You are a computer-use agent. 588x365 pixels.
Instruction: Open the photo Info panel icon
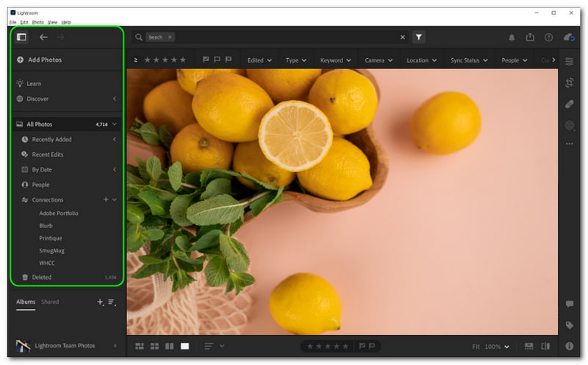click(x=569, y=346)
